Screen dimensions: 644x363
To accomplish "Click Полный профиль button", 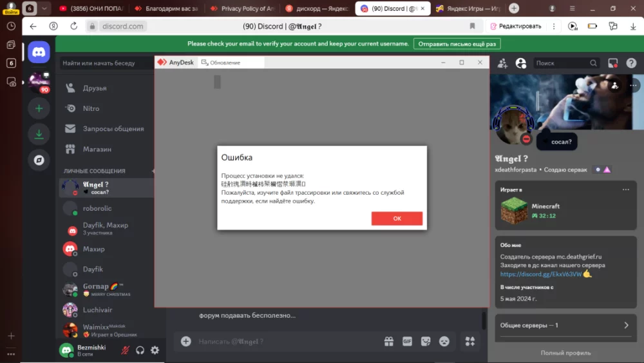I will point(565,353).
